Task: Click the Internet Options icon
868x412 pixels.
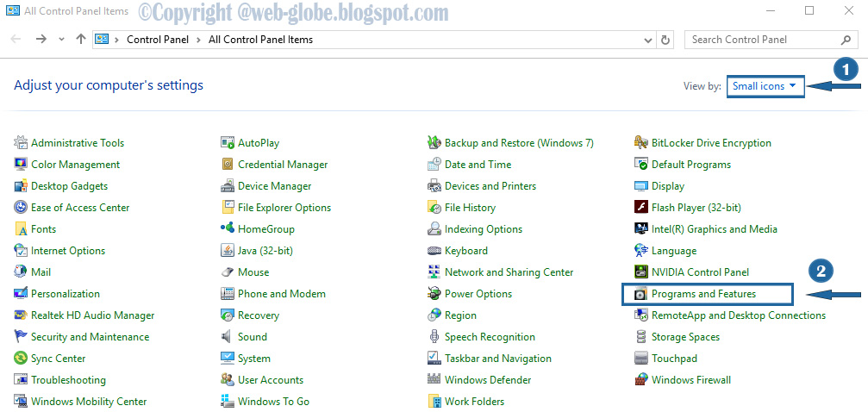Action: pos(21,251)
